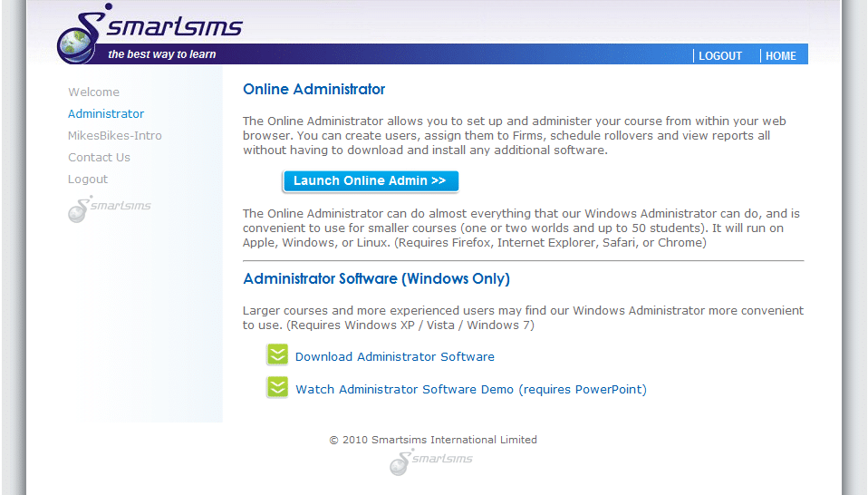Open MikesBikes-Intro from the sidebar

point(115,136)
